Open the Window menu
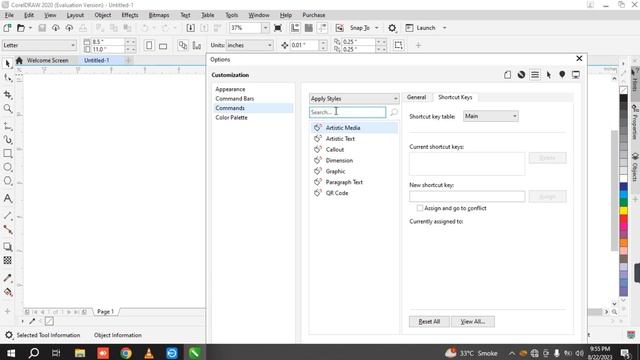The width and height of the screenshot is (640, 360). click(x=259, y=15)
